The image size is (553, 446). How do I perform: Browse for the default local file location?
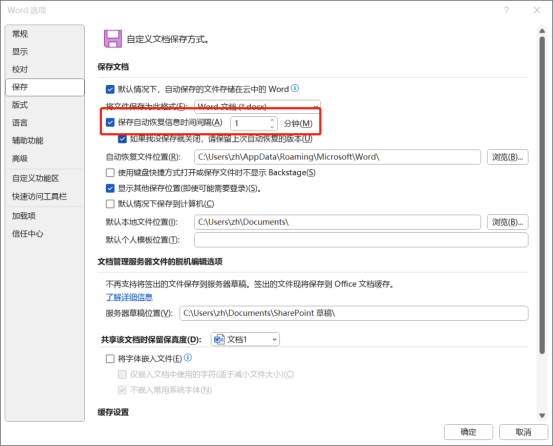508,222
